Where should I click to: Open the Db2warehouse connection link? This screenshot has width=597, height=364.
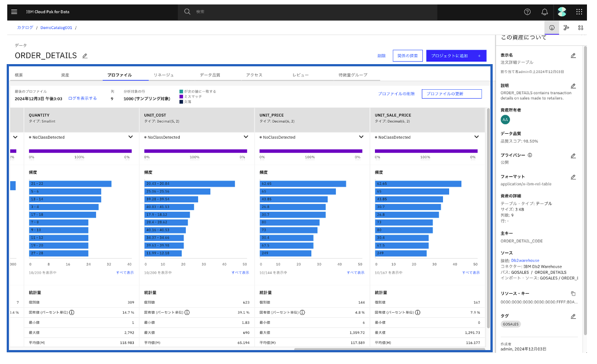[525, 260]
